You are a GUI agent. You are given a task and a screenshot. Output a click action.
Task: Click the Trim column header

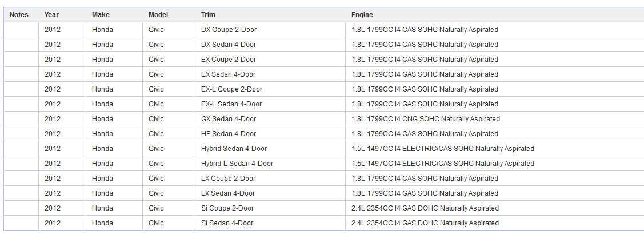pos(208,15)
